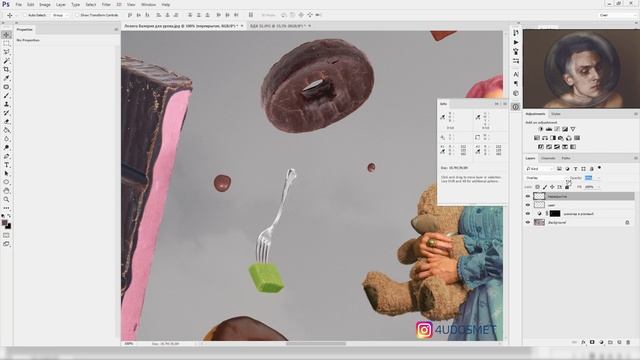Screen dimensions: 640x360
Task: Open the Info panel icon in side strip
Action: click(x=516, y=107)
